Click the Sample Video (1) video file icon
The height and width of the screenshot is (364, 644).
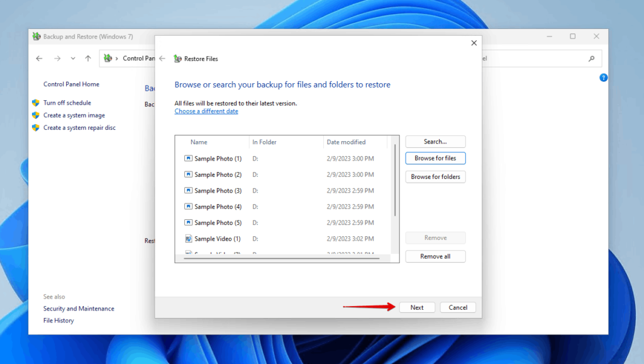[188, 238]
